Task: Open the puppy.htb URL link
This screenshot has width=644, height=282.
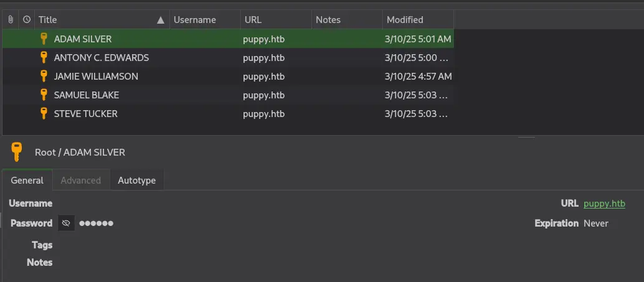Action: click(x=604, y=204)
